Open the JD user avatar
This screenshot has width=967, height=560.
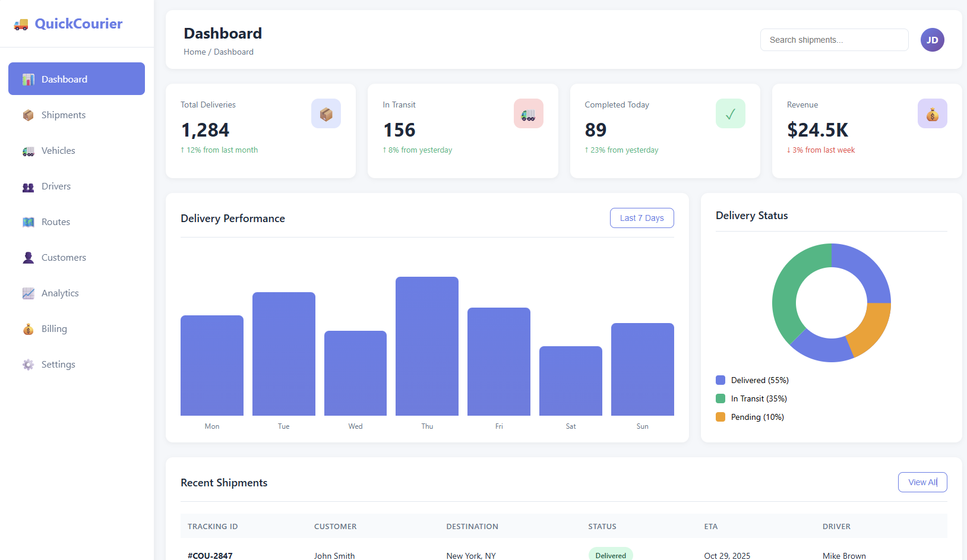pos(933,40)
